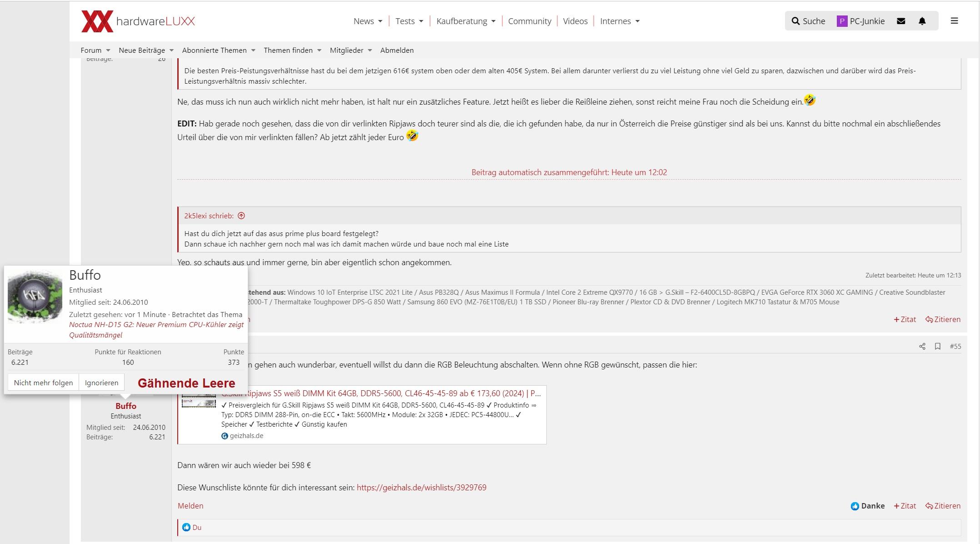Viewport: 980px width, 544px height.
Task: Click Melden to report the post
Action: [190, 506]
